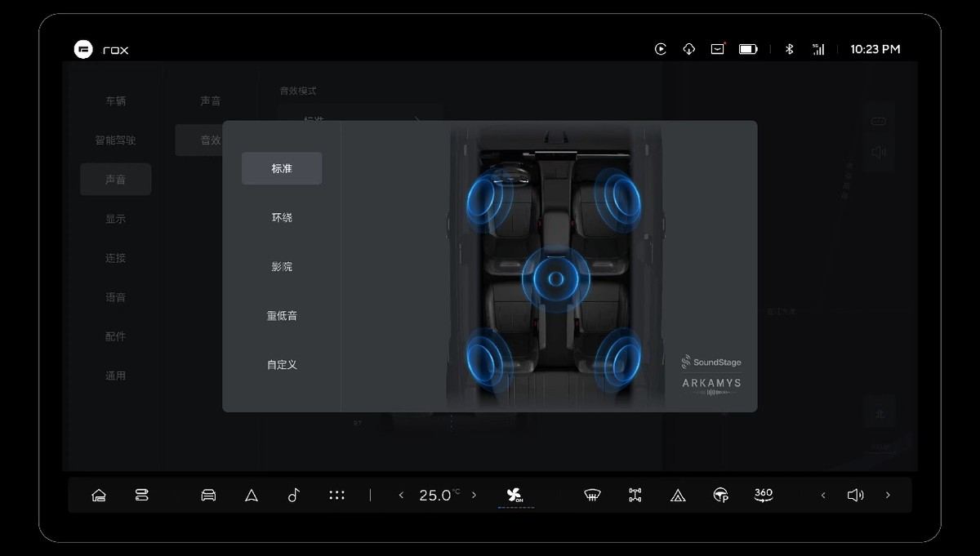Screen dimensions: 980x556
Task: Select the 影院 cinema mode
Action: (282, 266)
